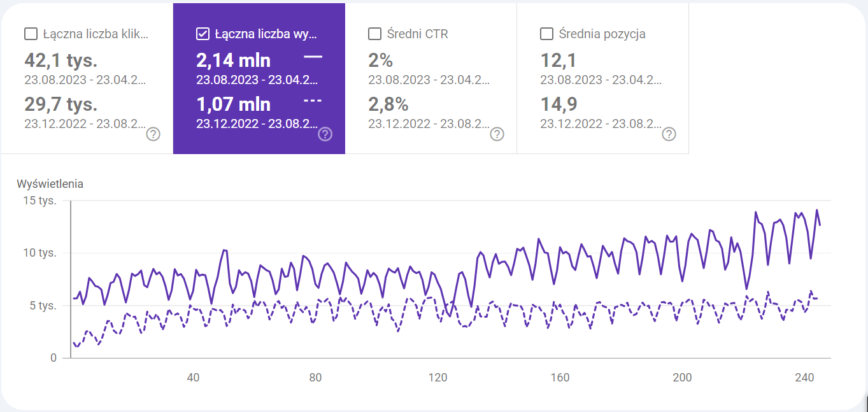Check the Łączna liczba kliknięć checkbox
This screenshot has width=868, height=412.
click(x=31, y=34)
